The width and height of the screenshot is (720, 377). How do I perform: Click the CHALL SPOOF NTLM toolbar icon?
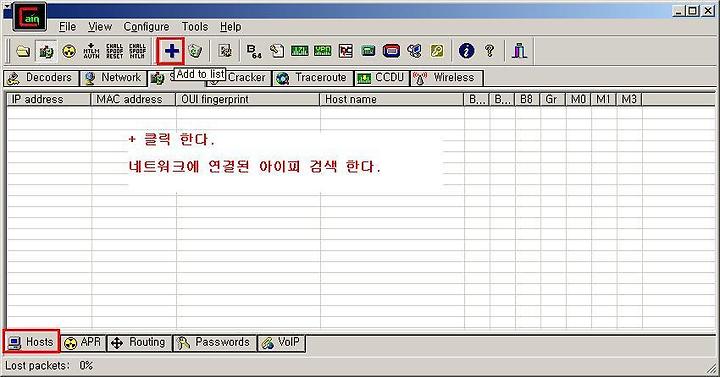(x=137, y=51)
